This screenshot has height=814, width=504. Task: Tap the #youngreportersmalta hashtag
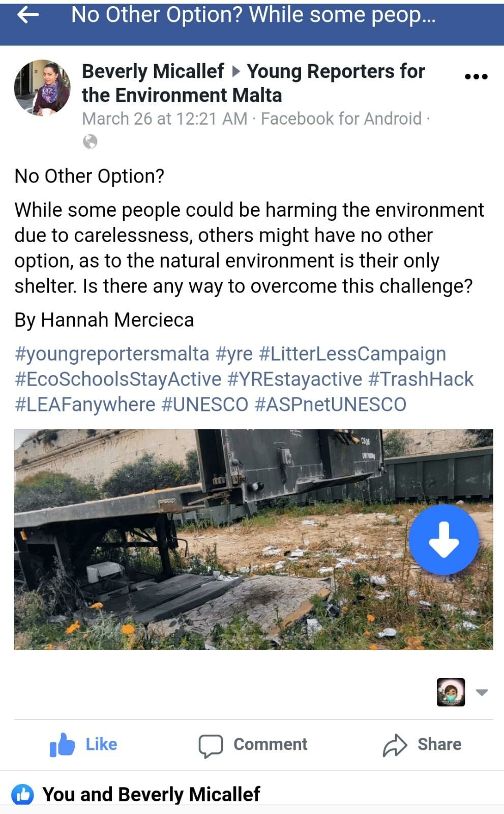112,354
